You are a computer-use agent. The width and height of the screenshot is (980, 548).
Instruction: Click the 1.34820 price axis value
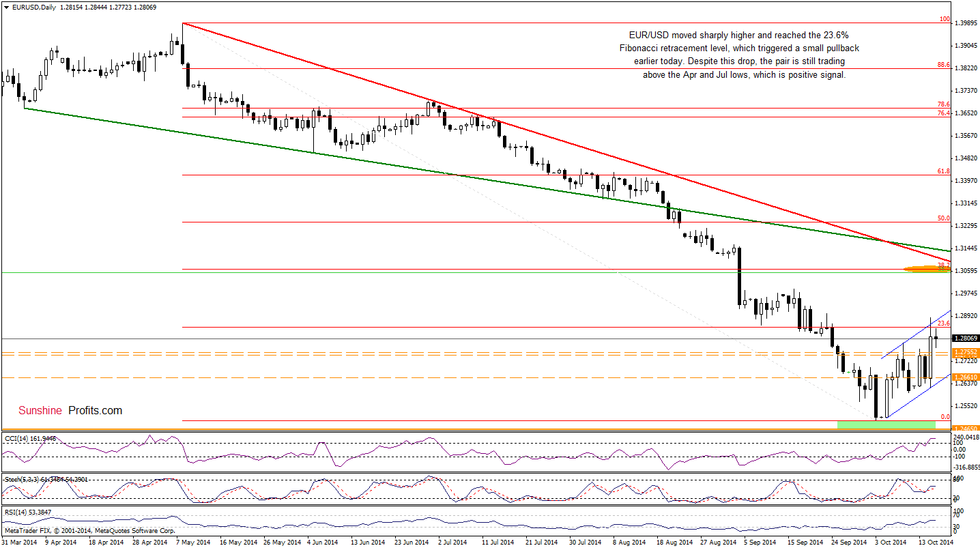tap(968, 158)
